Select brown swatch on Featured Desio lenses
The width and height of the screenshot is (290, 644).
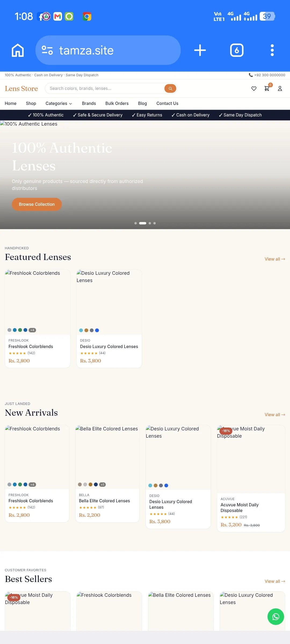(x=86, y=330)
